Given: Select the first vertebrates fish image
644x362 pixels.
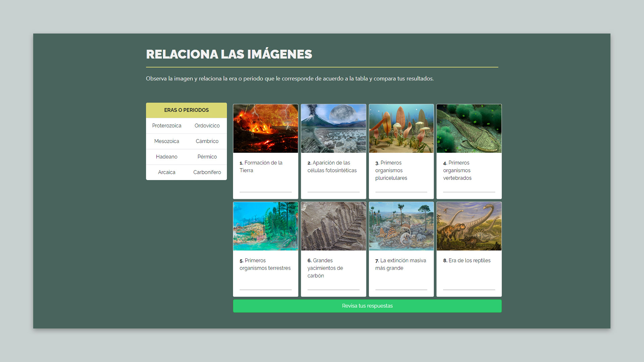Looking at the screenshot, I should [469, 128].
